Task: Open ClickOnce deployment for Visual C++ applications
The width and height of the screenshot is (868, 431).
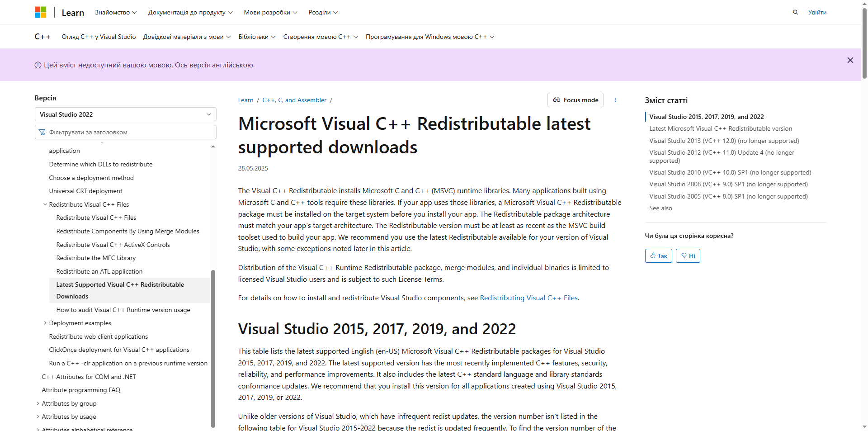Action: click(119, 350)
